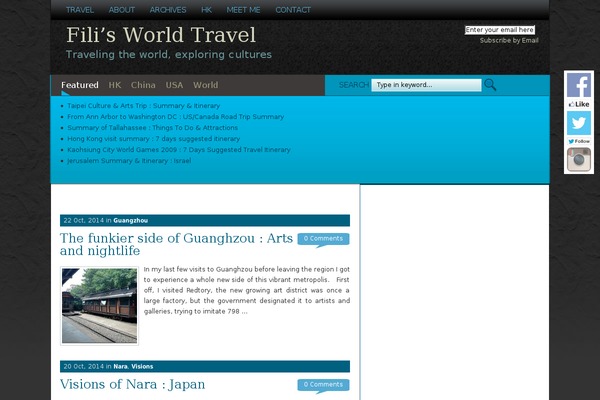The image size is (600, 400).
Task: Click the tagline Traveling the world
Action: point(169,55)
